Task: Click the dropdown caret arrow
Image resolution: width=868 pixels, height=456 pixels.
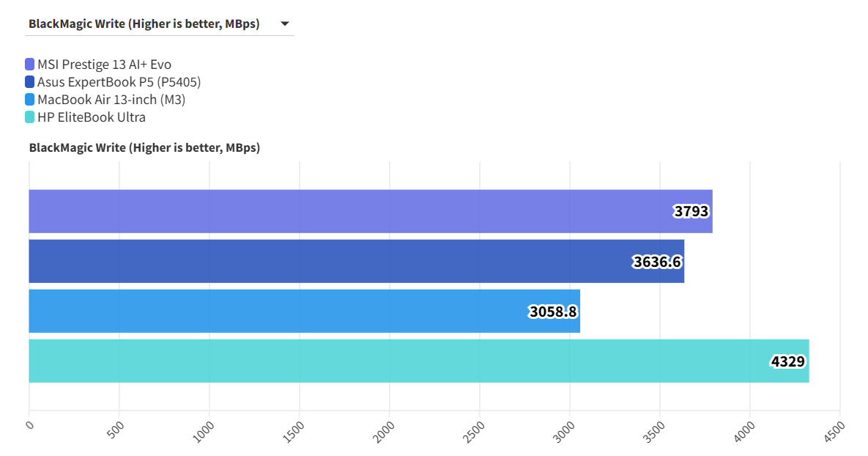Action: click(284, 23)
